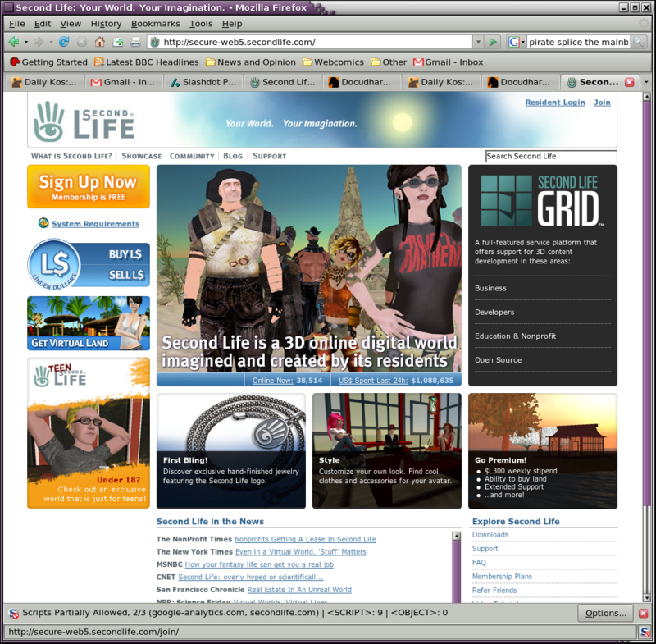Open the Community navigation link
Viewport: 656px width, 644px height.
[x=192, y=156]
